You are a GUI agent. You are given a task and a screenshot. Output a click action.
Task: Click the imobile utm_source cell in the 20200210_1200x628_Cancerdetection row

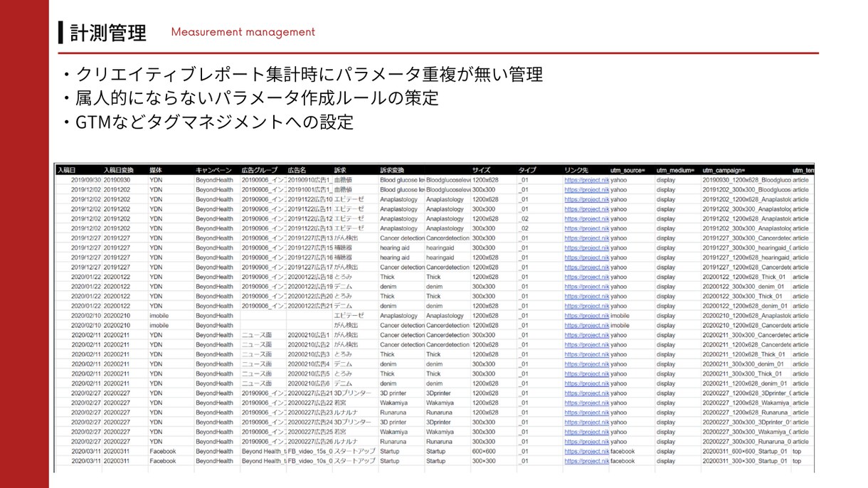click(x=620, y=325)
